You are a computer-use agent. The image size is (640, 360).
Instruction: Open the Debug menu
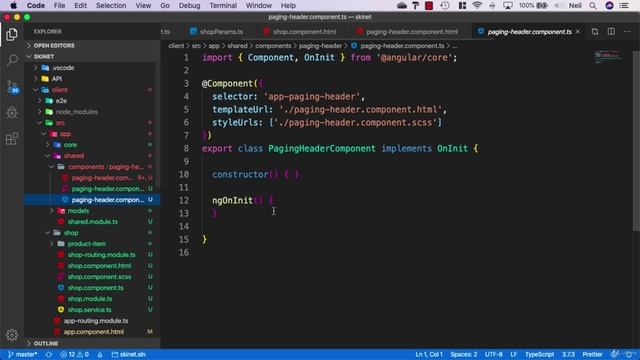click(189, 6)
